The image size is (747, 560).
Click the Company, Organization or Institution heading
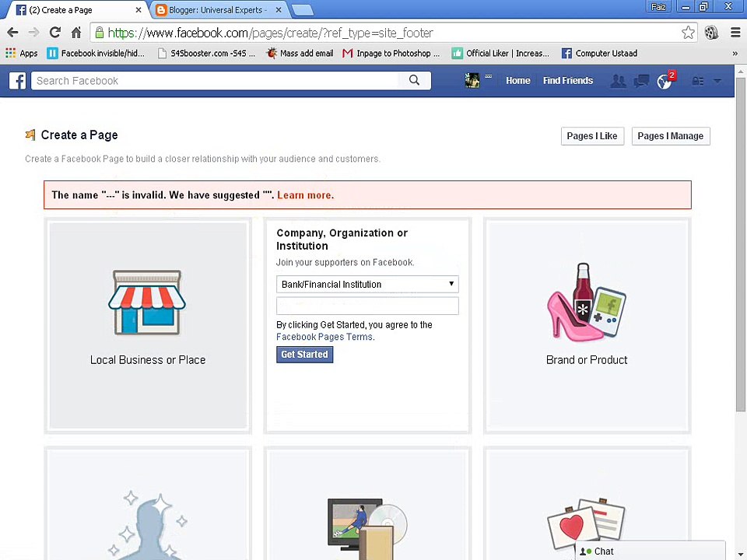(342, 240)
